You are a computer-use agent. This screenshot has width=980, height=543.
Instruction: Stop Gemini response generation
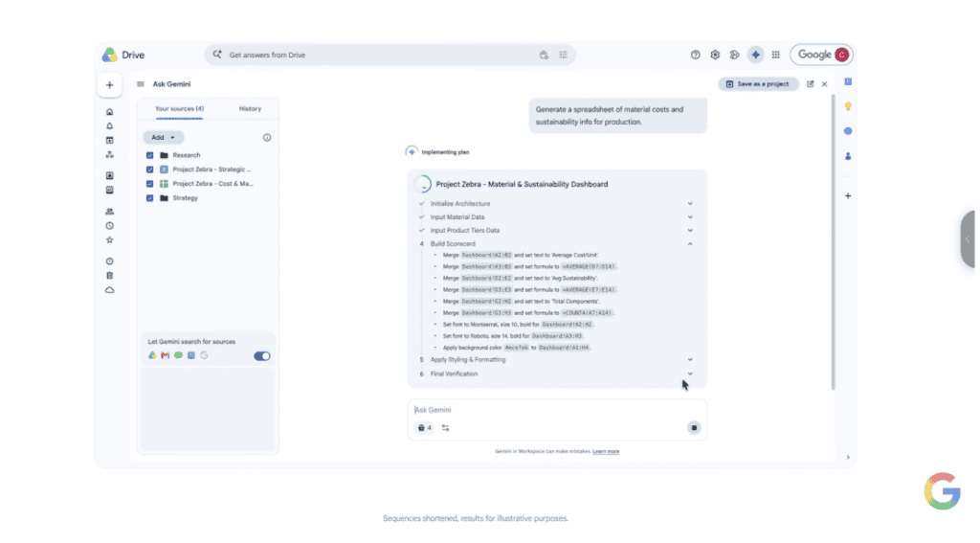(694, 428)
